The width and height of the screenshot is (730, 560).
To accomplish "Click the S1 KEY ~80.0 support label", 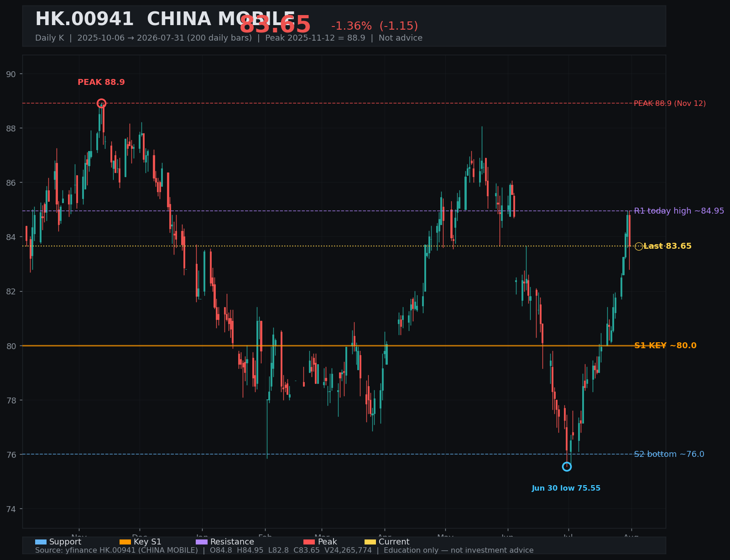I will [x=665, y=345].
